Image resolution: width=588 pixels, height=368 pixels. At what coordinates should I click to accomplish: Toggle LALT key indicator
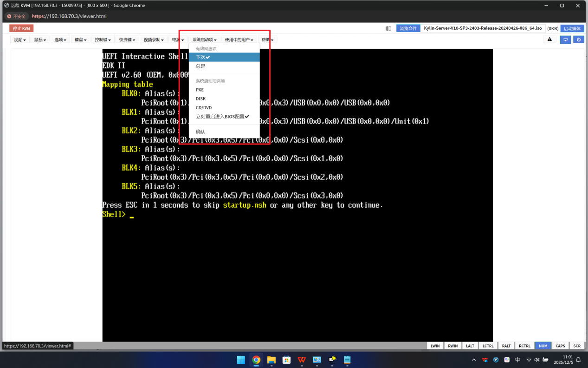point(470,346)
